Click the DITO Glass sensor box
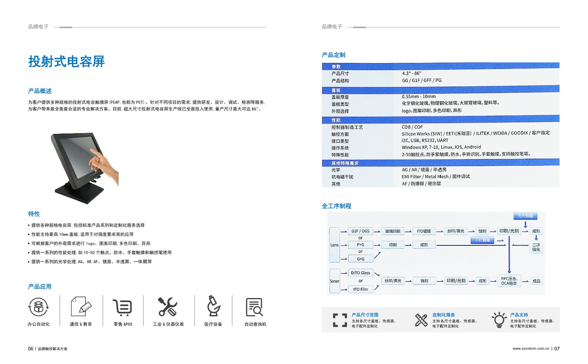Screen dimensions: 588x364 pos(360,273)
